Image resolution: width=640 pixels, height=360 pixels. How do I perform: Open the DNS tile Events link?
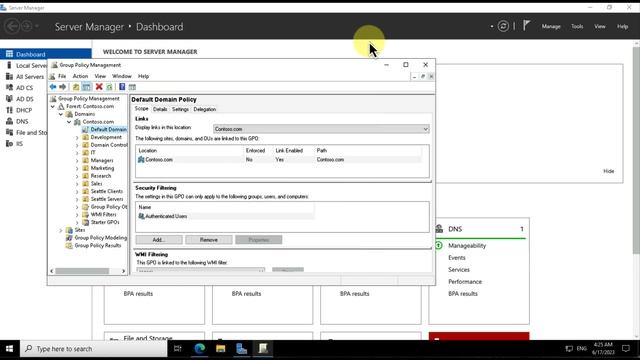(x=457, y=258)
